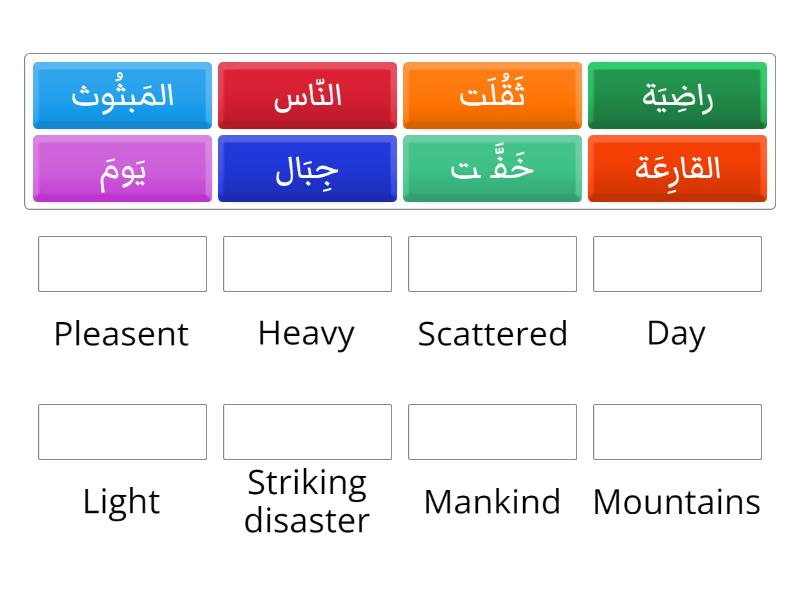Viewport: 800px width, 600px height.
Task: Select the purple يَومَ word tile
Action: (x=122, y=168)
